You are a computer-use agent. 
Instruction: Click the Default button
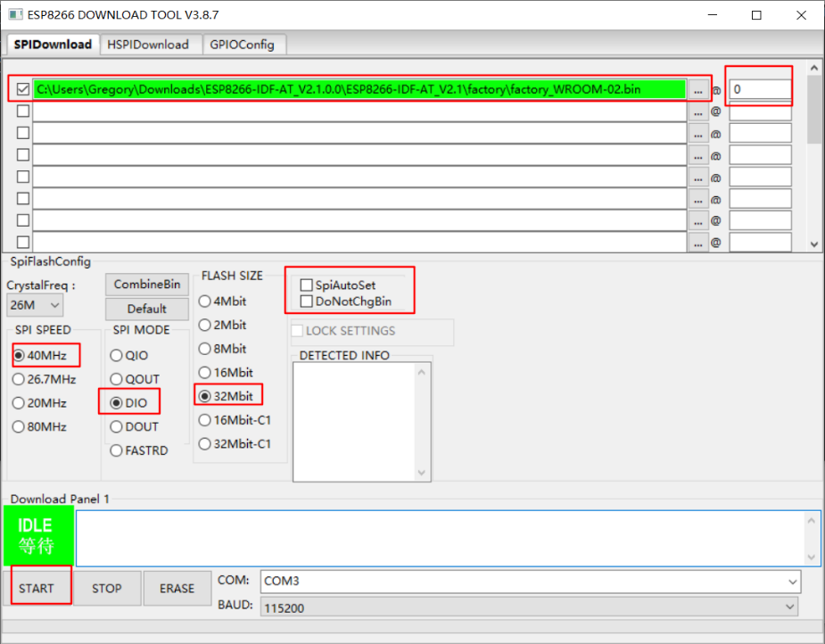tap(147, 309)
